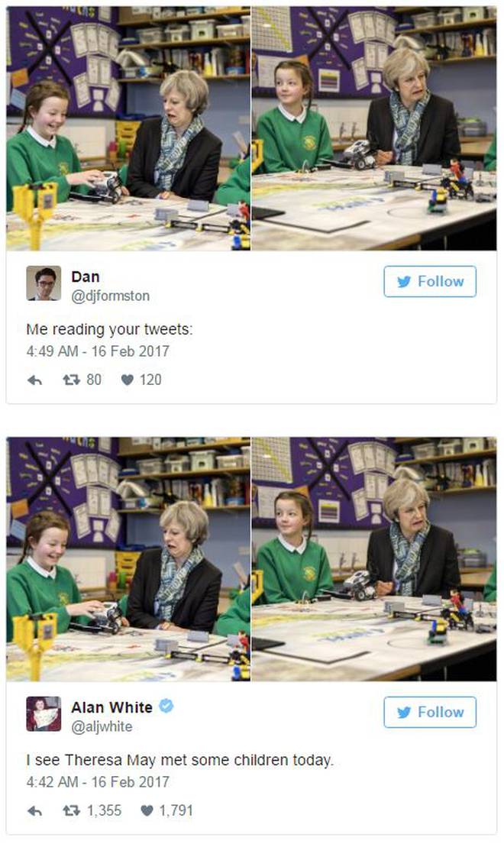Like Alan White's tweet with the heart icon
Viewport: 504px width, 844px height.
pyautogui.click(x=147, y=810)
